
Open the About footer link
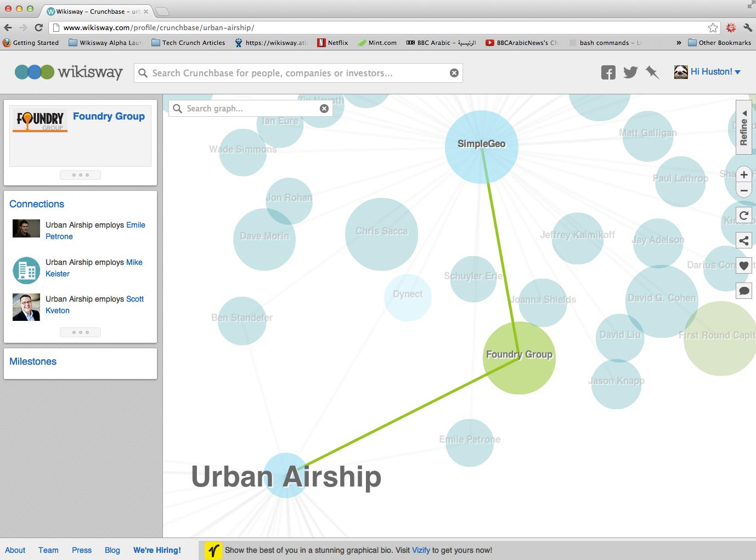point(15,550)
